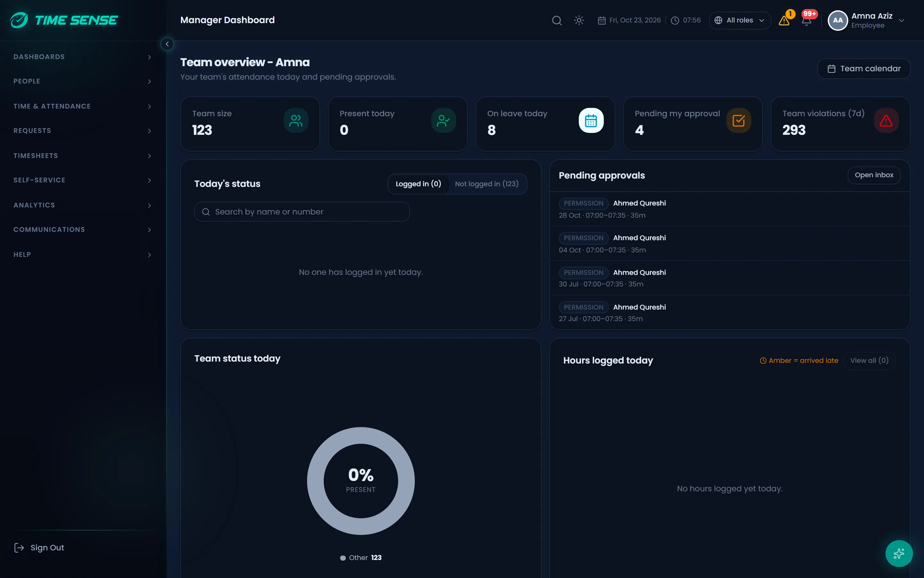Expand the Self-Service sidebar section
Image resolution: width=924 pixels, height=578 pixels.
pos(82,180)
